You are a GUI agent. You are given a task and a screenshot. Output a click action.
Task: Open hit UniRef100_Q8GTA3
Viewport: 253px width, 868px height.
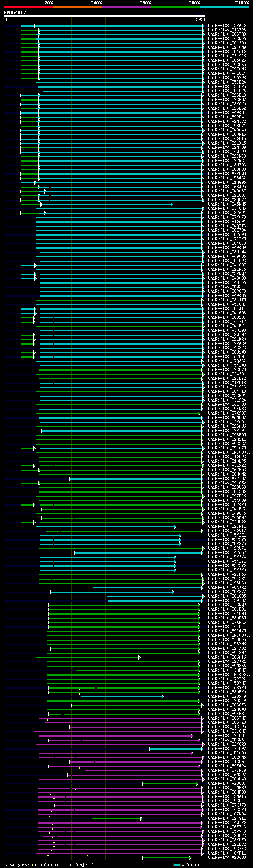pyautogui.click(x=227, y=34)
